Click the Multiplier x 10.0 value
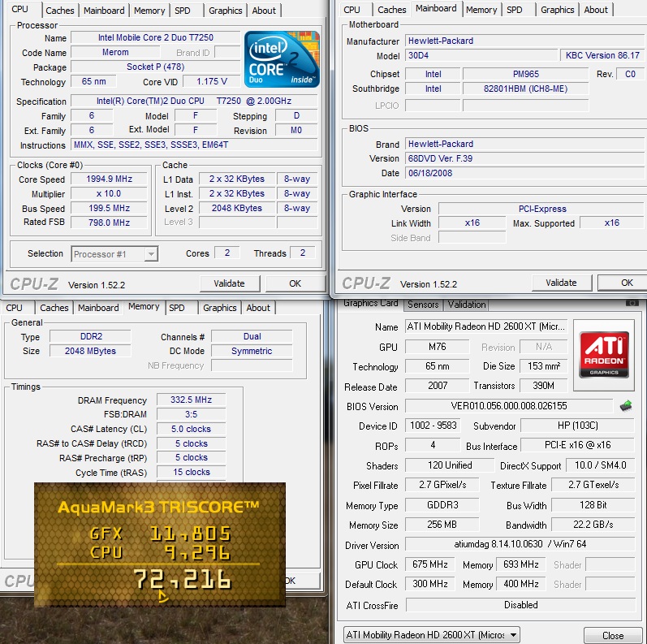This screenshot has width=647, height=644. click(109, 193)
